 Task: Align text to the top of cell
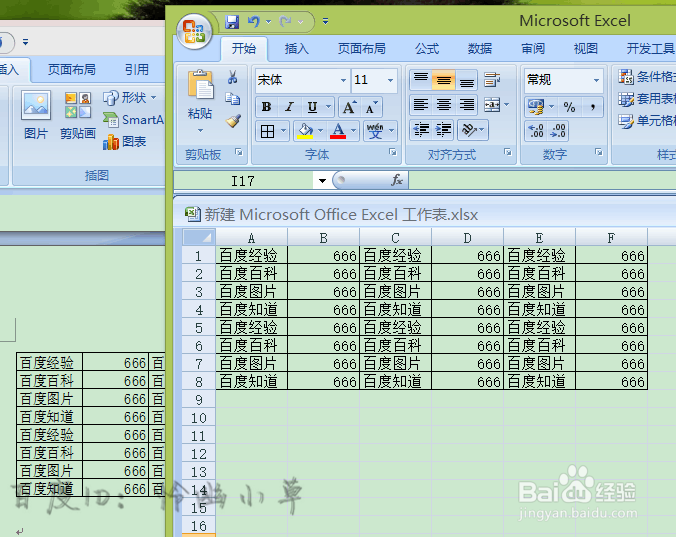coord(421,80)
